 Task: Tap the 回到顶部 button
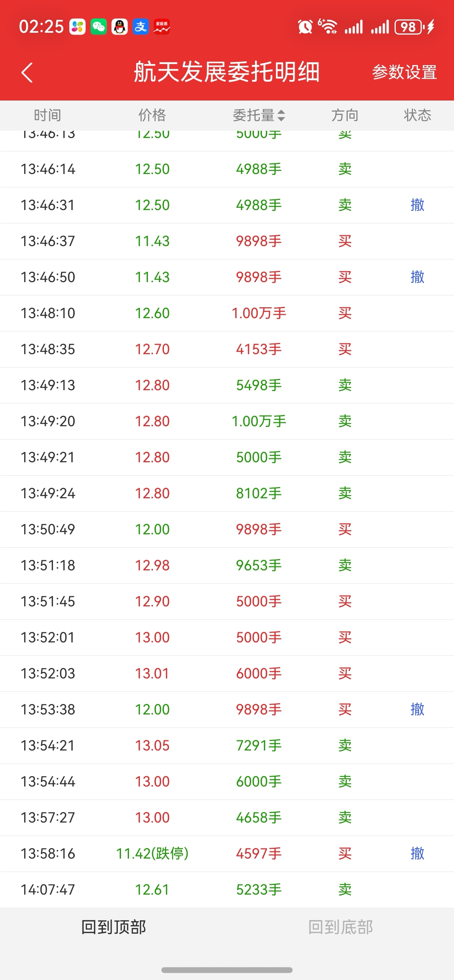113,927
